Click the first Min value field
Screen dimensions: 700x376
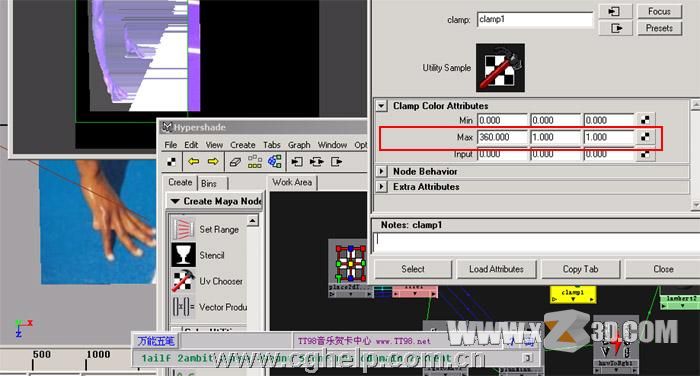coord(502,120)
